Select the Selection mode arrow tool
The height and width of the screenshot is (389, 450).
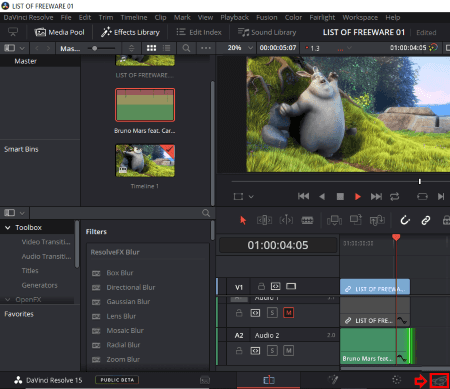point(243,220)
